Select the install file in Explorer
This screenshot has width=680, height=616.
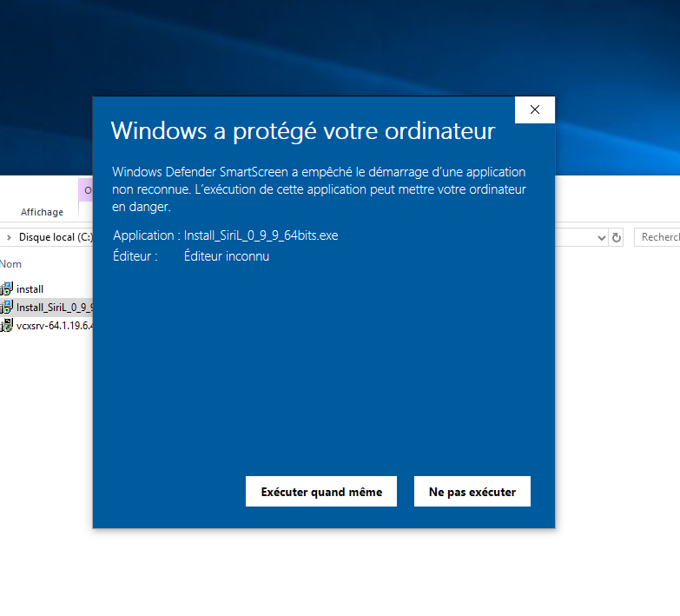pos(30,289)
